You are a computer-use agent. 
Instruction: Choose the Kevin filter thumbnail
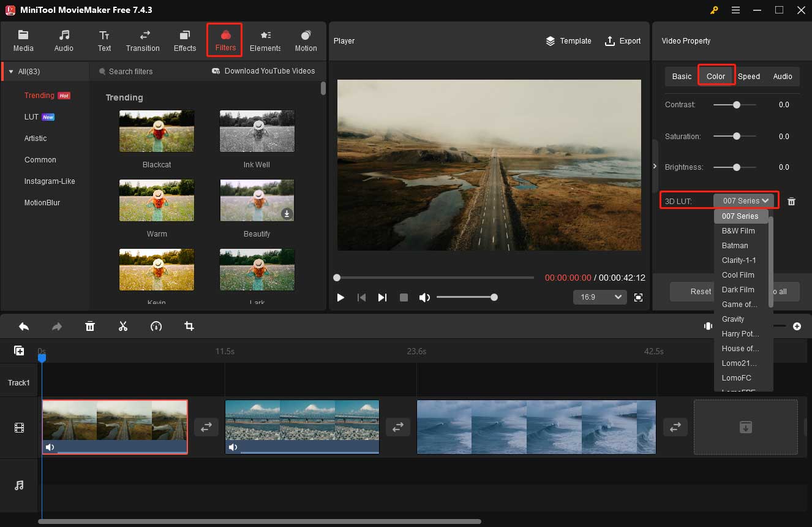[157, 270]
